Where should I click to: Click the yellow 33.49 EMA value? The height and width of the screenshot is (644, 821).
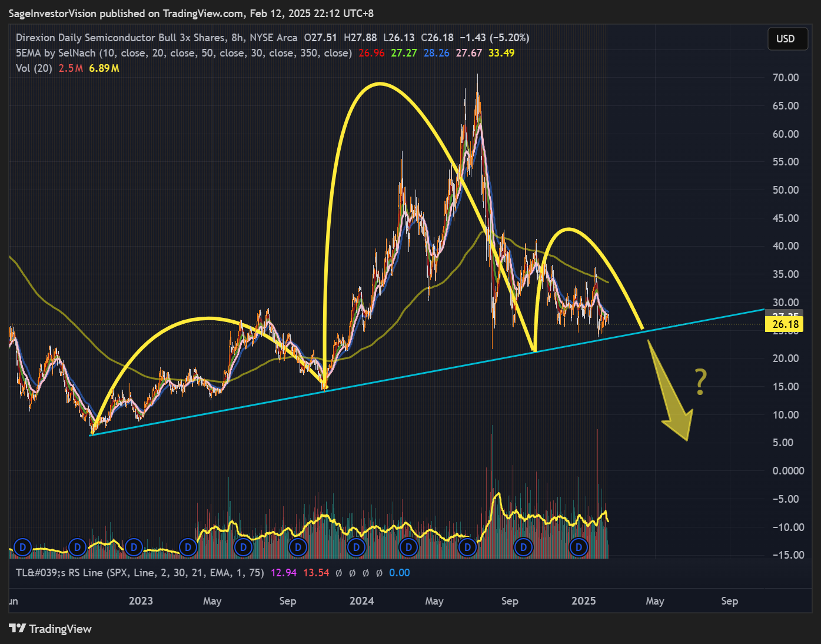point(501,53)
